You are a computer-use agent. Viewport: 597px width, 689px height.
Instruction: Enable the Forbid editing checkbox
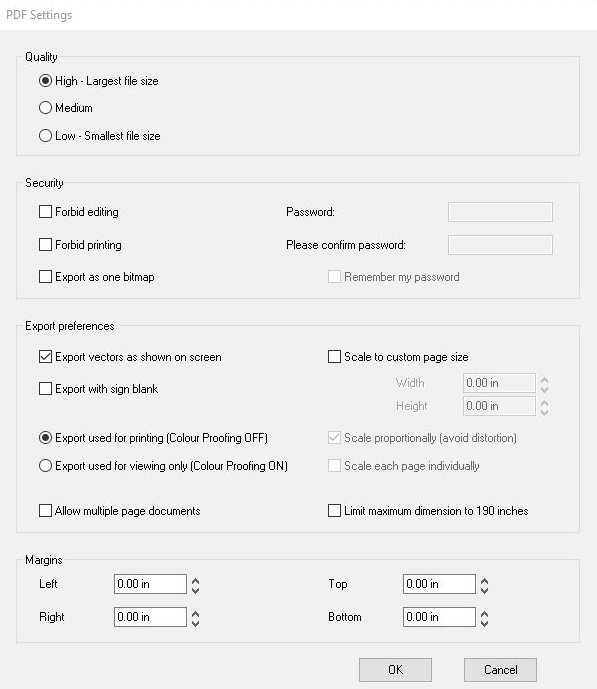(x=45, y=212)
